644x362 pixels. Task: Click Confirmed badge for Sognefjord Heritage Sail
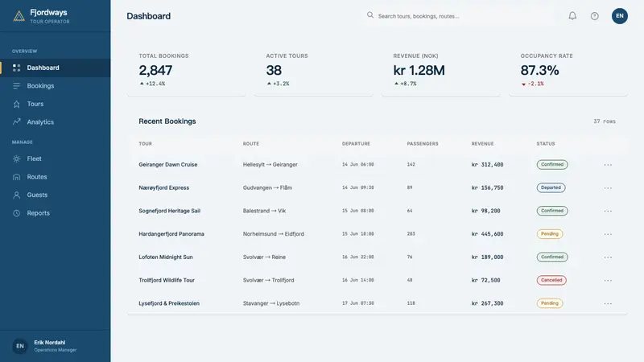point(552,211)
